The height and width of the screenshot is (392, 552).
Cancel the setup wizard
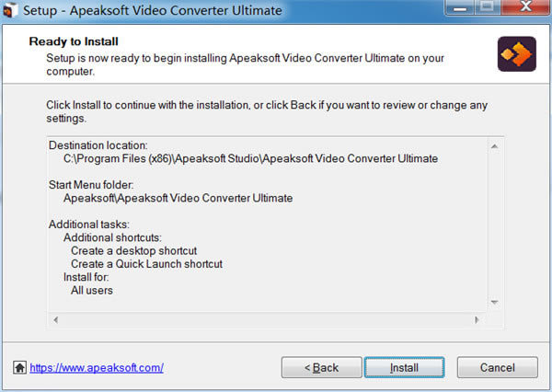(498, 367)
